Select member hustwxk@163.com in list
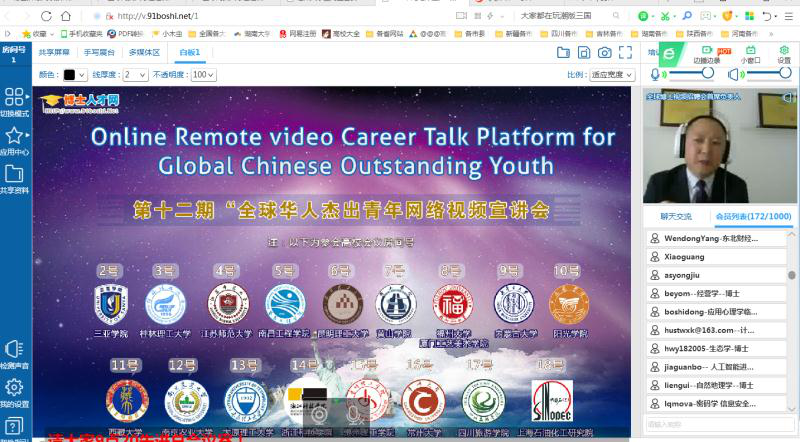This screenshot has width=800, height=442. [716, 330]
